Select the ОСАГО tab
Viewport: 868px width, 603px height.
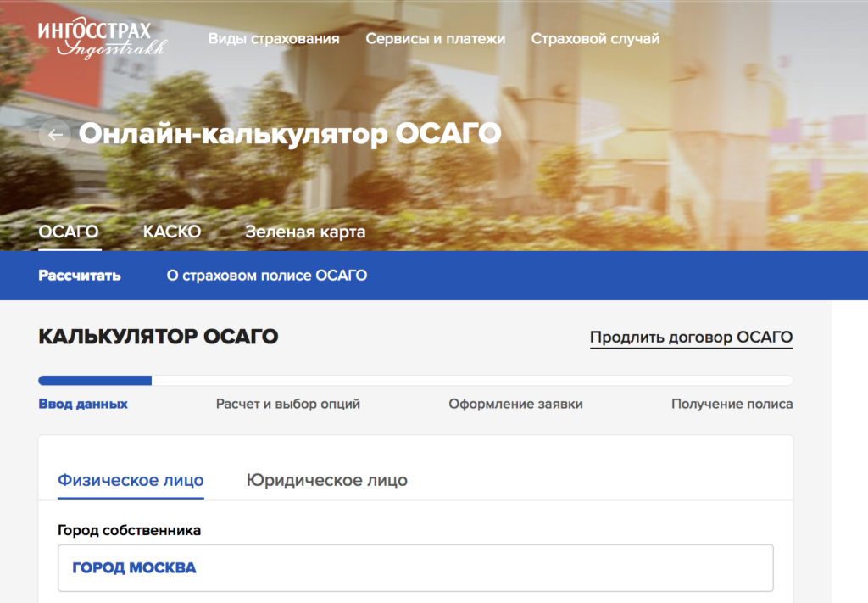point(69,232)
